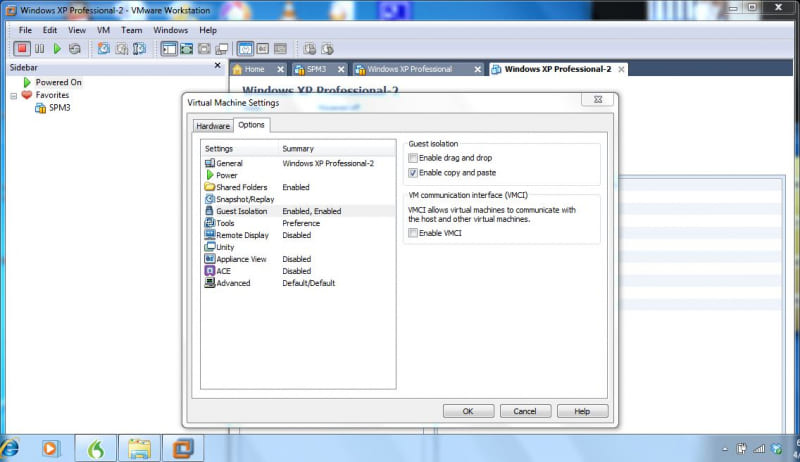
Task: Open the File menu
Action: coord(25,30)
